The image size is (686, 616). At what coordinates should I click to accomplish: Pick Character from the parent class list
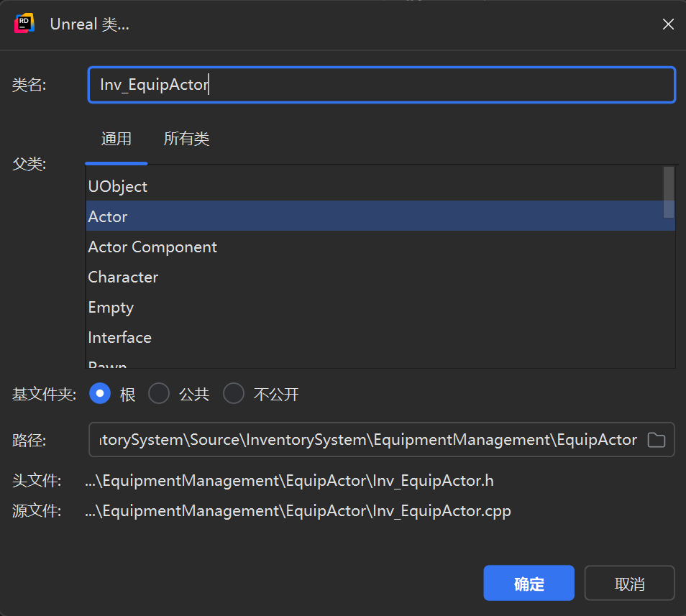point(123,277)
